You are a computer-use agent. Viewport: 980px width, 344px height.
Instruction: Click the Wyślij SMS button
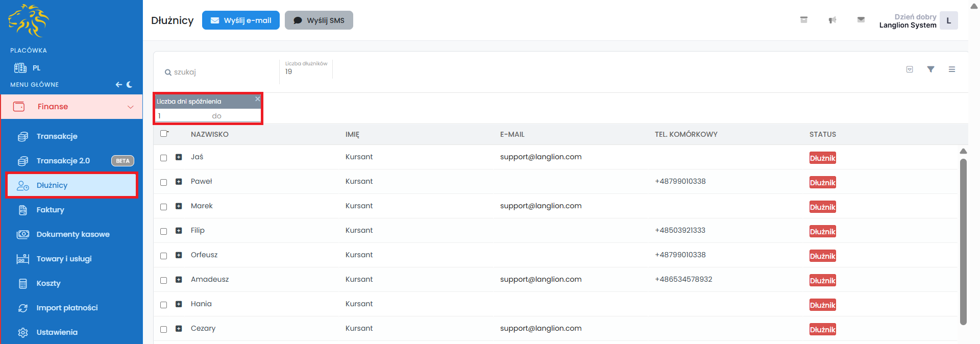point(318,20)
